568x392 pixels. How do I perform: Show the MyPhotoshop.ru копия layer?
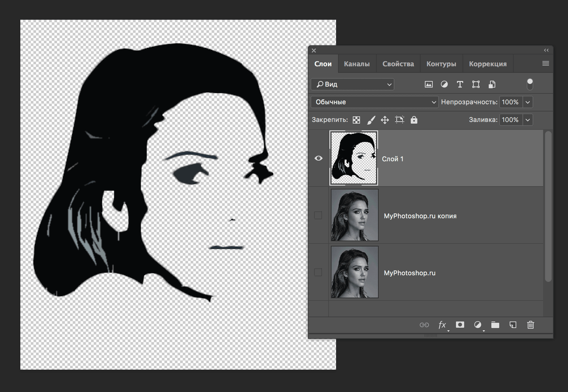click(x=318, y=216)
